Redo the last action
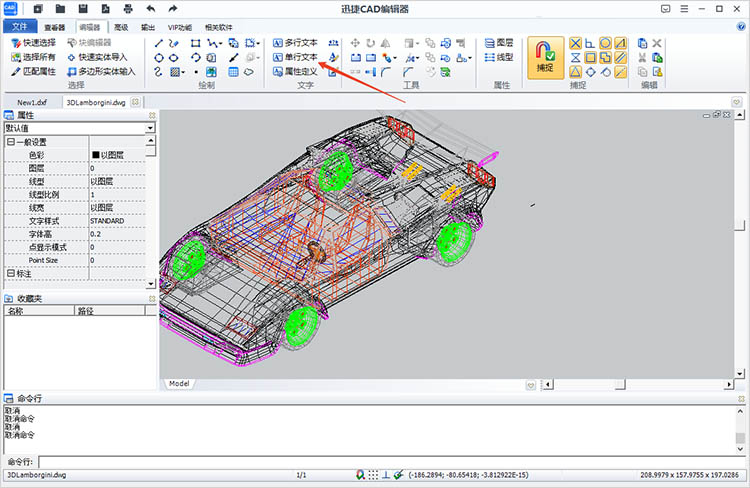This screenshot has height=488, width=750. pos(173,9)
